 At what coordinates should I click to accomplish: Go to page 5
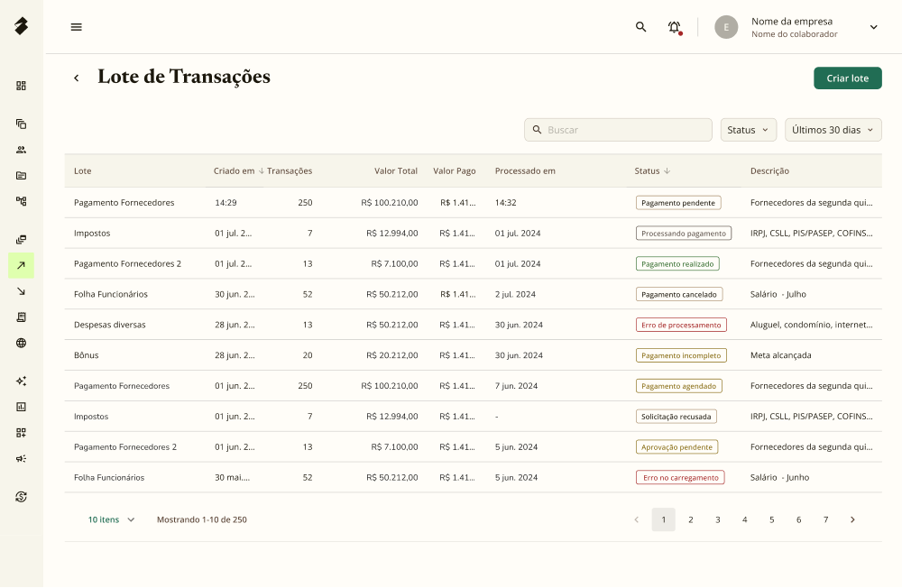(x=771, y=519)
